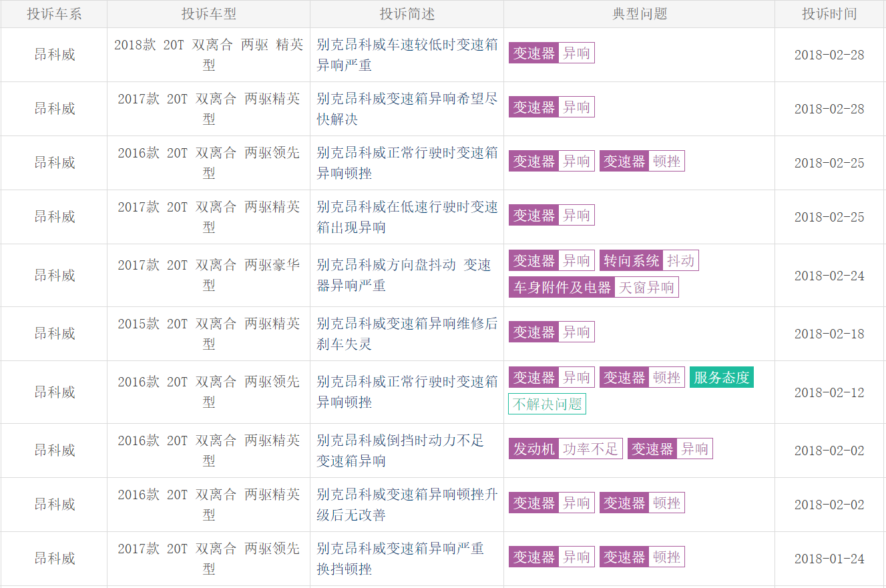The image size is (886, 588).
Task: Click date cell 2018-01-24
Action: click(829, 559)
